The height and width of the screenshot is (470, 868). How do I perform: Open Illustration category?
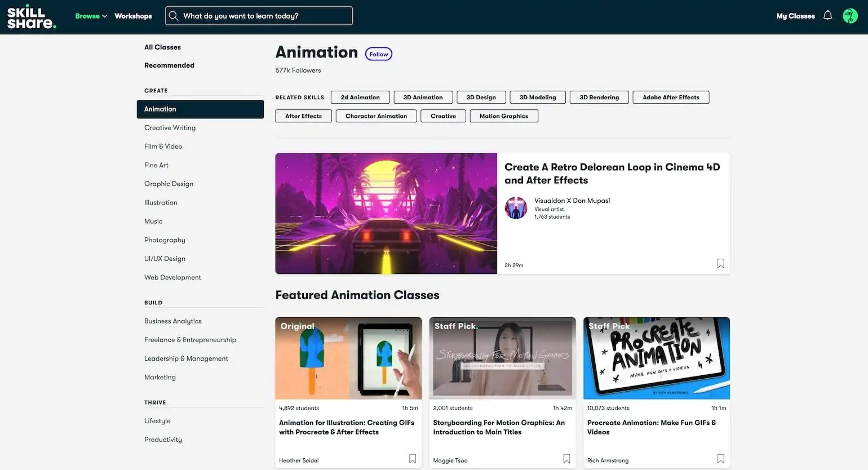161,202
